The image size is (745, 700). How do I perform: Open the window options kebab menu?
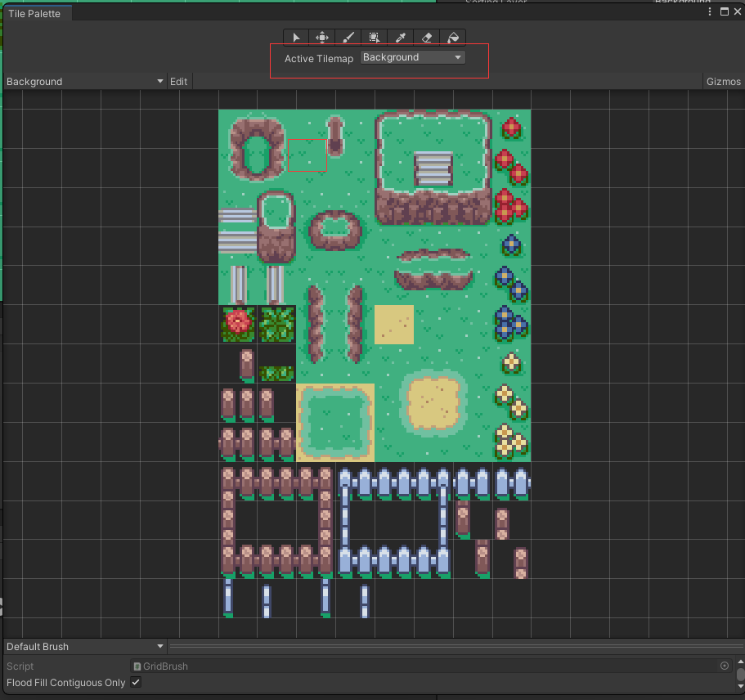[x=710, y=11]
